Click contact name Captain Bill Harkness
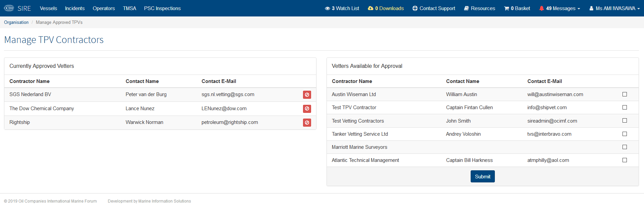This screenshot has height=217, width=644. tap(469, 160)
